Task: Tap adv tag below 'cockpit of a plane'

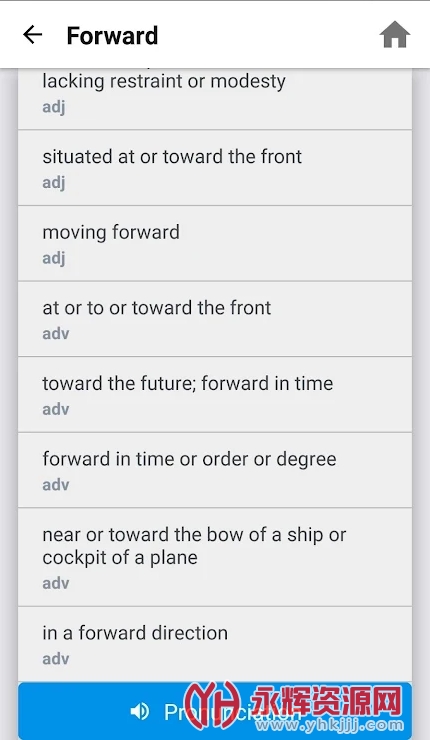Action: (56, 583)
